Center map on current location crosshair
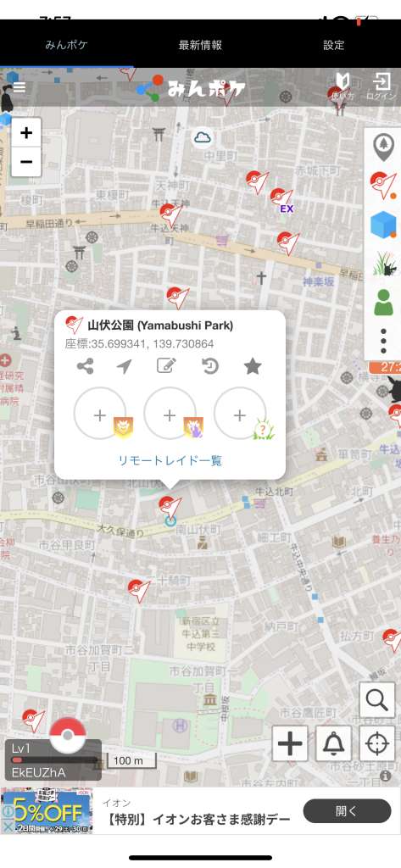This screenshot has height=868, width=401. point(377,743)
